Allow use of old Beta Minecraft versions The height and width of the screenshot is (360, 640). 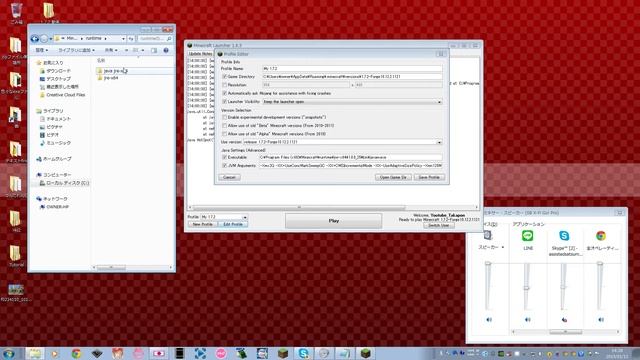(224, 125)
